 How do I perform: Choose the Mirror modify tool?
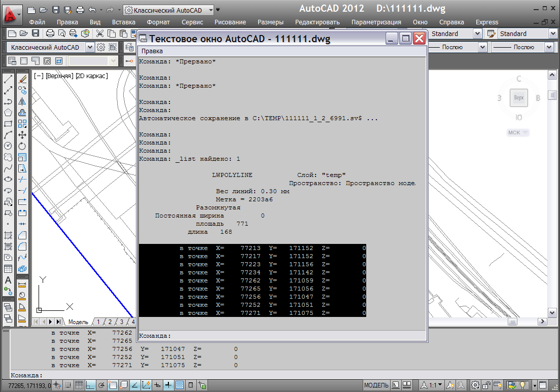(x=22, y=102)
